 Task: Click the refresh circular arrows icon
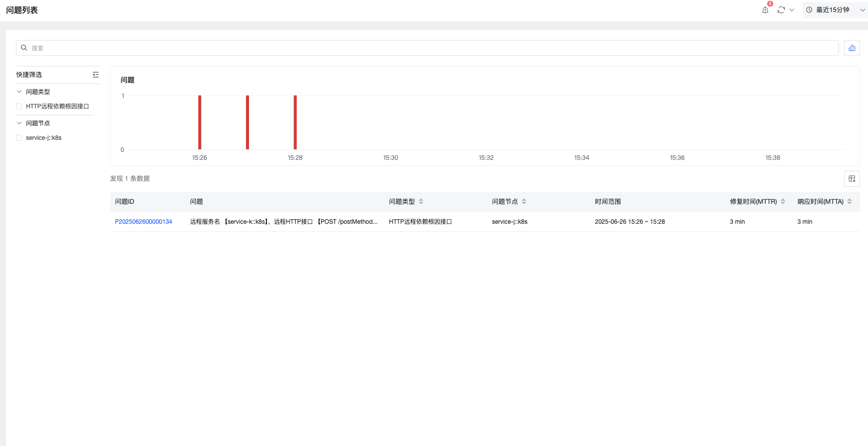pyautogui.click(x=781, y=10)
